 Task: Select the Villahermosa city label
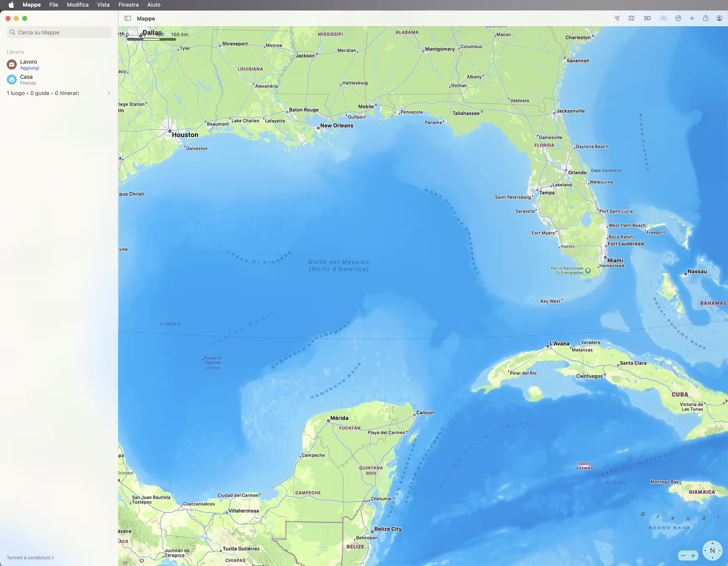coord(244,511)
